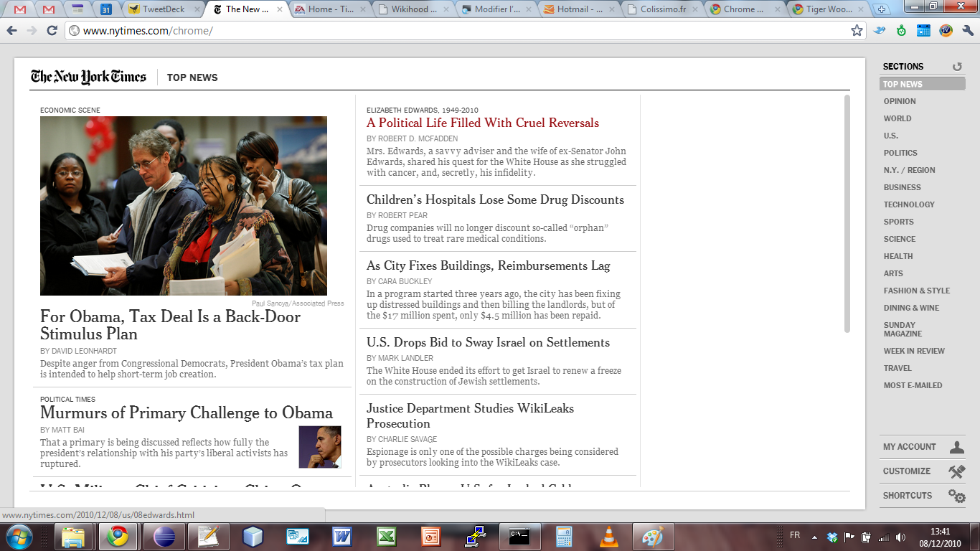The width and height of the screenshot is (980, 551).
Task: Open 'U.S. Drops Bid to Sway Israel' article
Action: (x=488, y=342)
